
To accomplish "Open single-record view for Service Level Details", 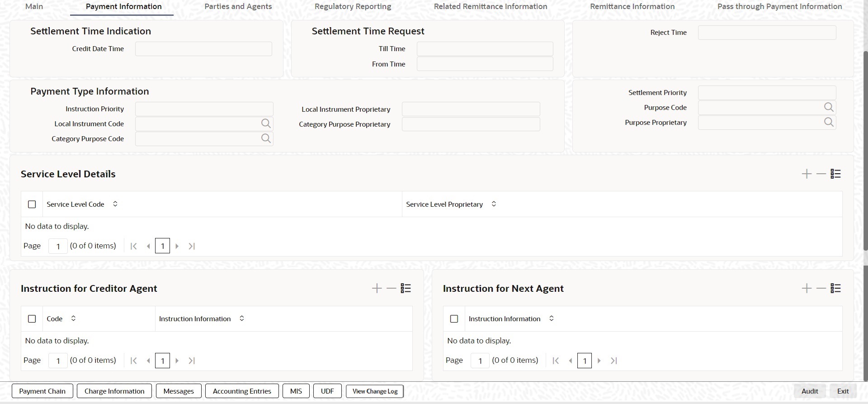I will 835,174.
